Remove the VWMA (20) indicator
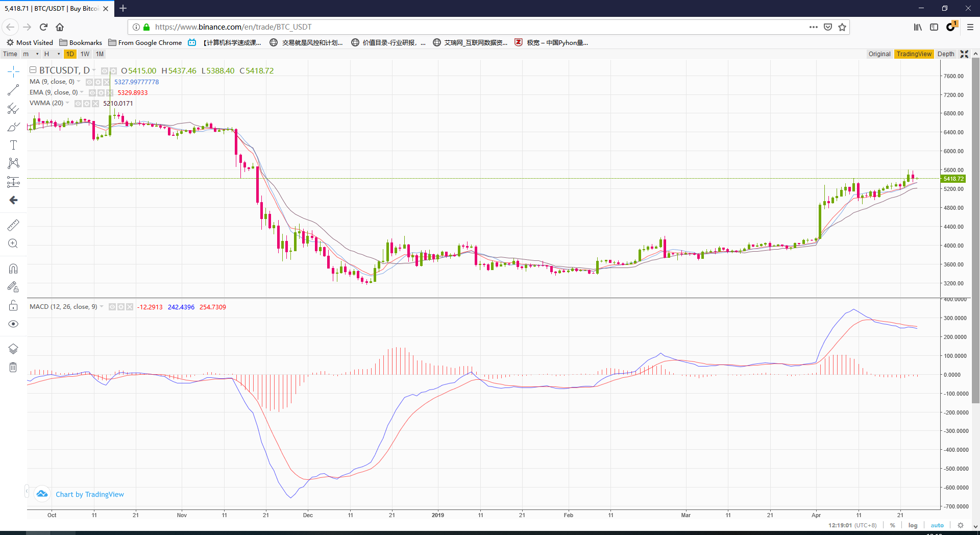Viewport: 980px width, 535px height. click(x=95, y=104)
